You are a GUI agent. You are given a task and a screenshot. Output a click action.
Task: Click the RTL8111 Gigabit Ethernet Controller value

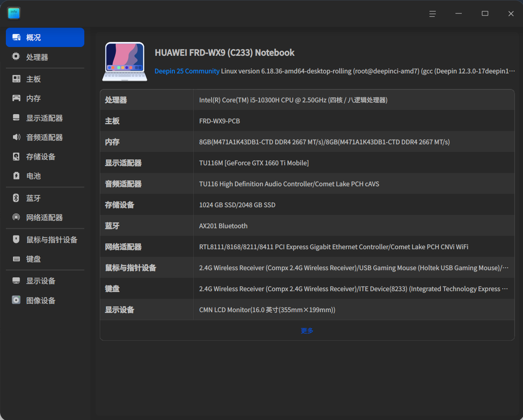tap(334, 247)
